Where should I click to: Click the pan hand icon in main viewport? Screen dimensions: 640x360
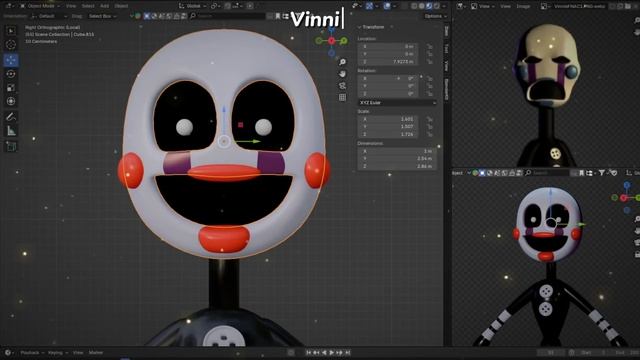342,74
